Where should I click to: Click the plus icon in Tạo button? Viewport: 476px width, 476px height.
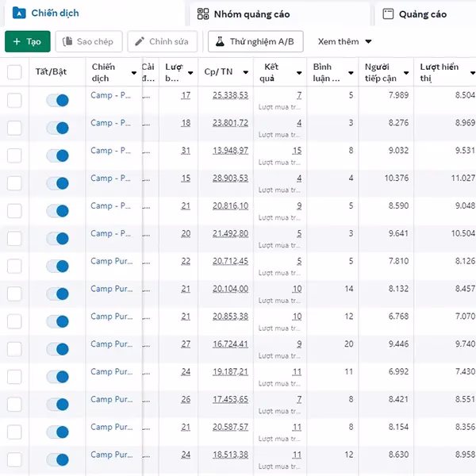pos(17,41)
